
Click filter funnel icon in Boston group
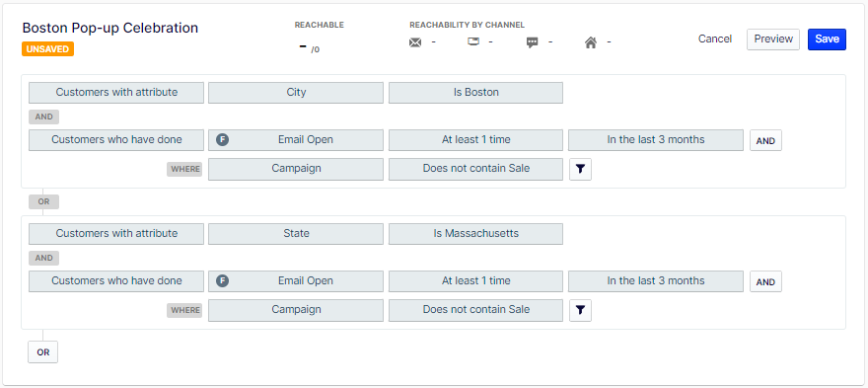pyautogui.click(x=580, y=169)
